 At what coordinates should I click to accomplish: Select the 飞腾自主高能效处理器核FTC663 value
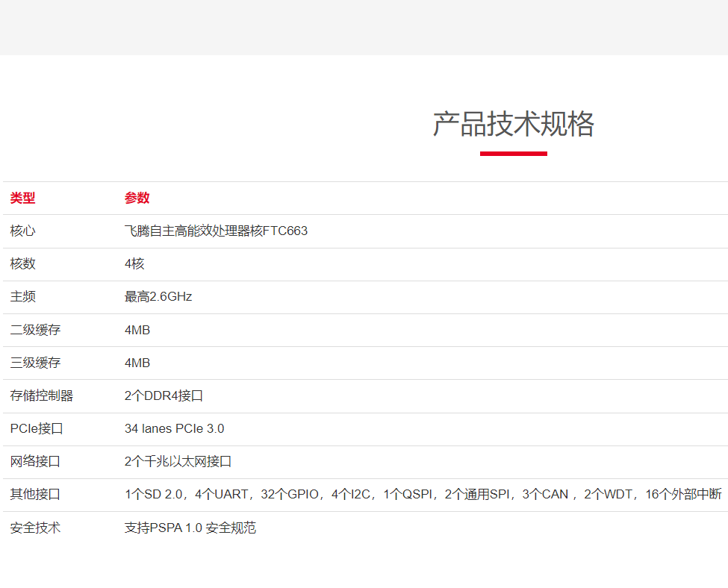(x=216, y=231)
